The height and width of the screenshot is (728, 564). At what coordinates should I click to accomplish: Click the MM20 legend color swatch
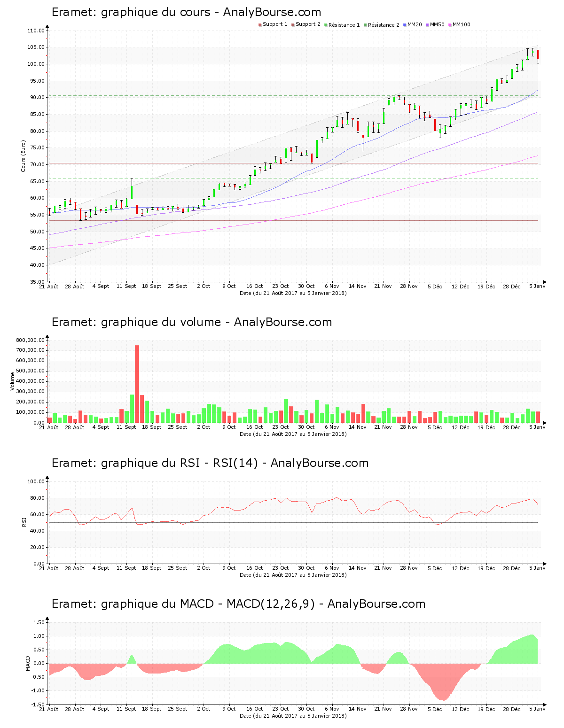click(x=405, y=25)
